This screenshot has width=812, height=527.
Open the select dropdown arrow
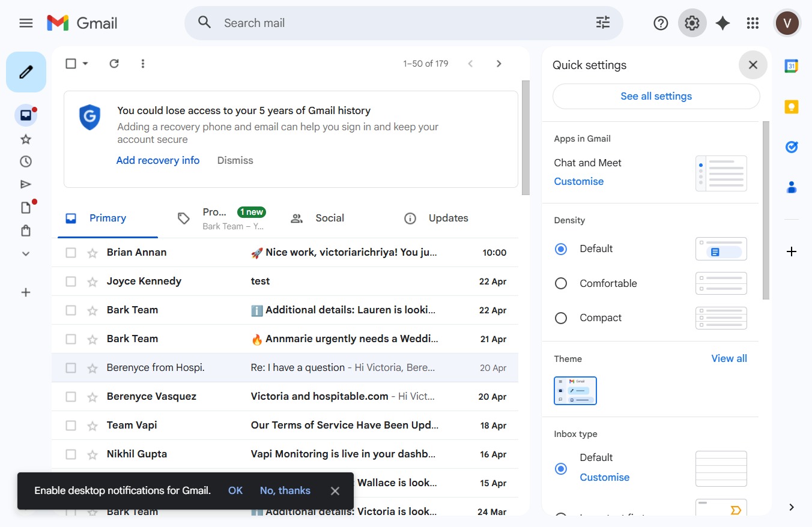coord(85,64)
